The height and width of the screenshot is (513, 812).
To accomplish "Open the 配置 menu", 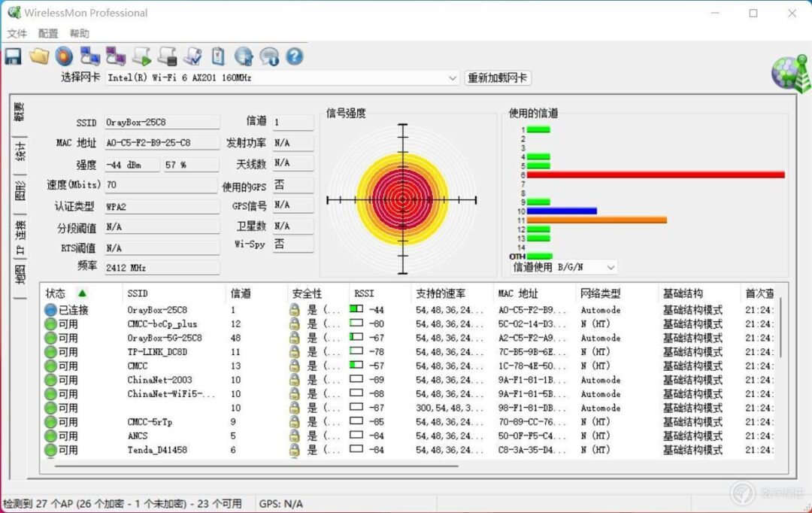I will click(48, 34).
